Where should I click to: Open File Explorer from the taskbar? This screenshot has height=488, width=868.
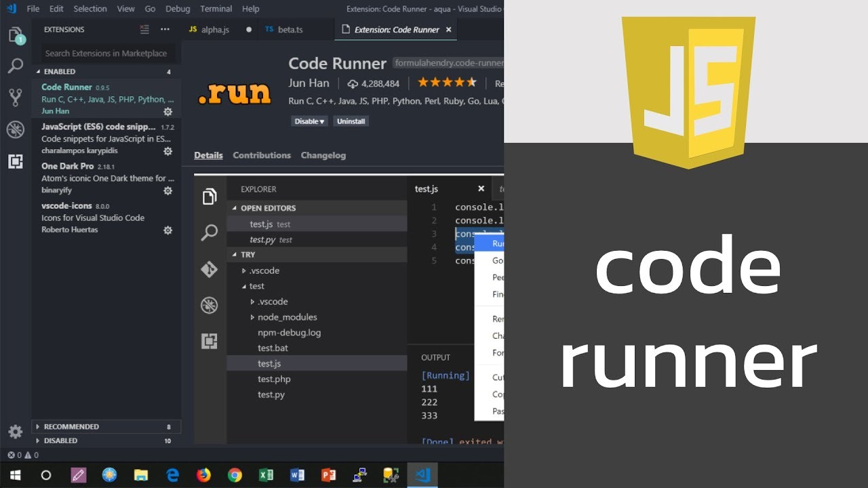(141, 475)
